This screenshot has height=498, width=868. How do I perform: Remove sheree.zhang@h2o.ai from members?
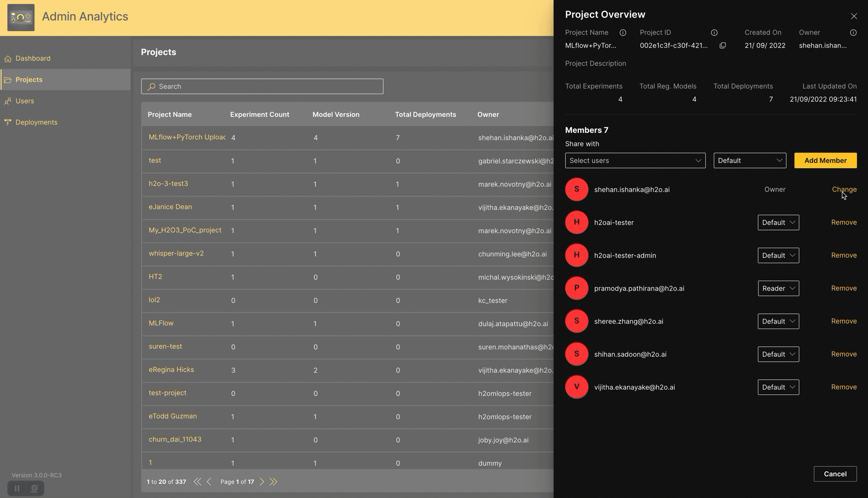843,321
